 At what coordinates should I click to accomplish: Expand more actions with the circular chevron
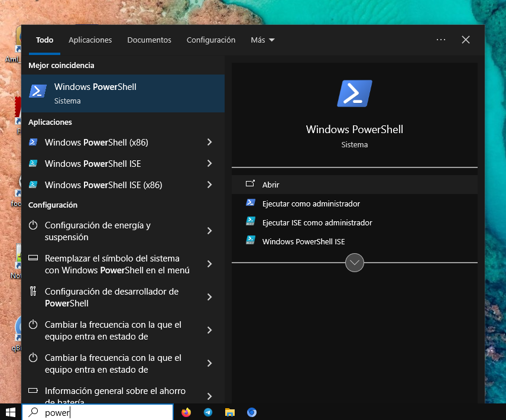click(354, 263)
